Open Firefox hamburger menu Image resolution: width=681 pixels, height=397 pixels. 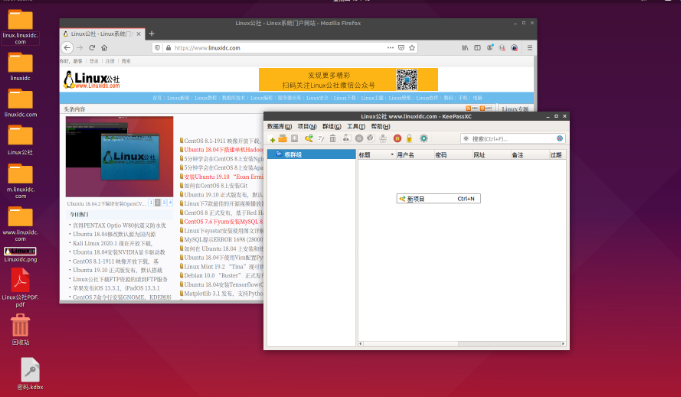click(x=529, y=48)
